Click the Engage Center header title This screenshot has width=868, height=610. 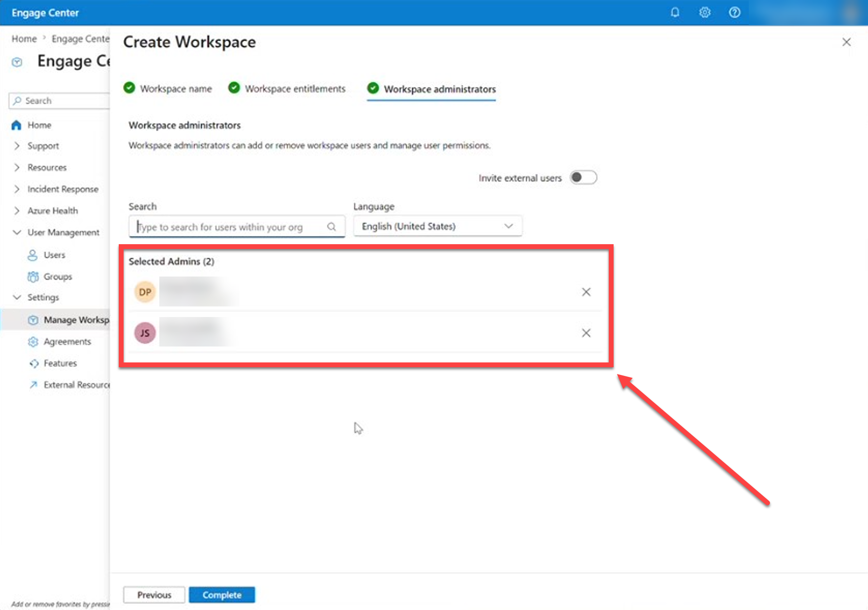pos(45,13)
